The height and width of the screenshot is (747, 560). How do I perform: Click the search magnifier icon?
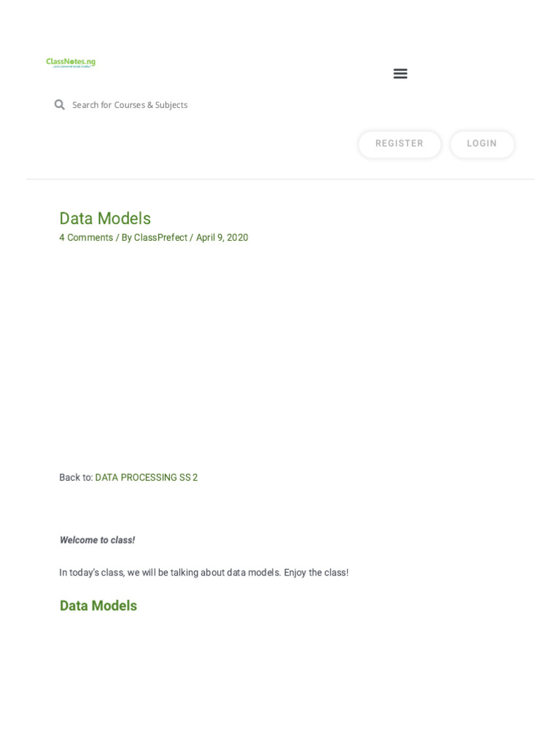pyautogui.click(x=60, y=105)
